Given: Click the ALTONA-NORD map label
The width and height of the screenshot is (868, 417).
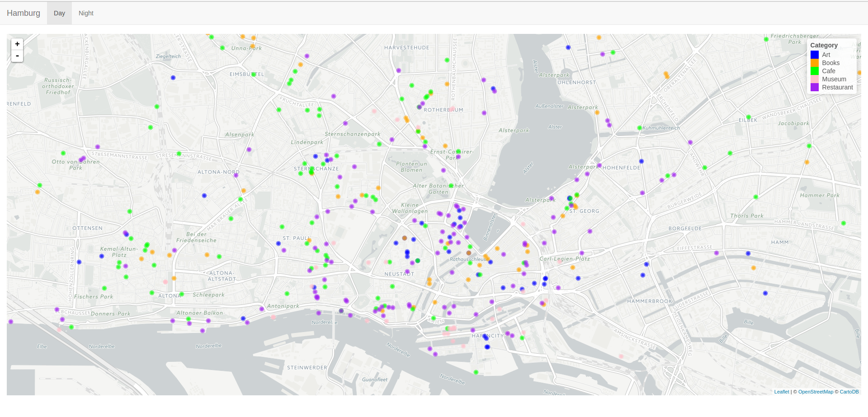Looking at the screenshot, I should coord(218,172).
